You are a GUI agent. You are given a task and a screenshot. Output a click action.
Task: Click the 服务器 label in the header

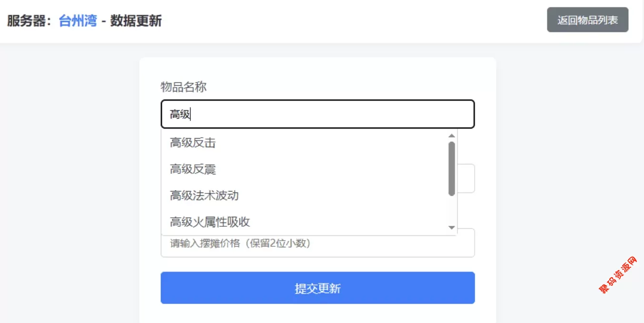pos(29,21)
